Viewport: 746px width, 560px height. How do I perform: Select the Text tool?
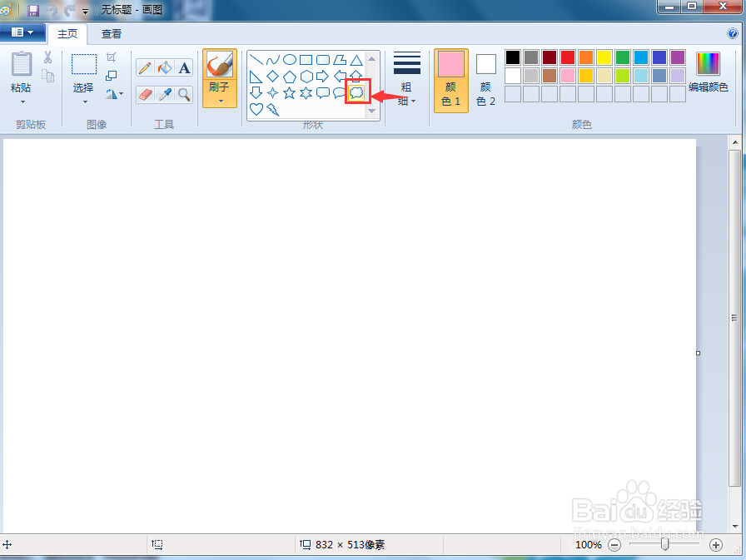pyautogui.click(x=184, y=68)
